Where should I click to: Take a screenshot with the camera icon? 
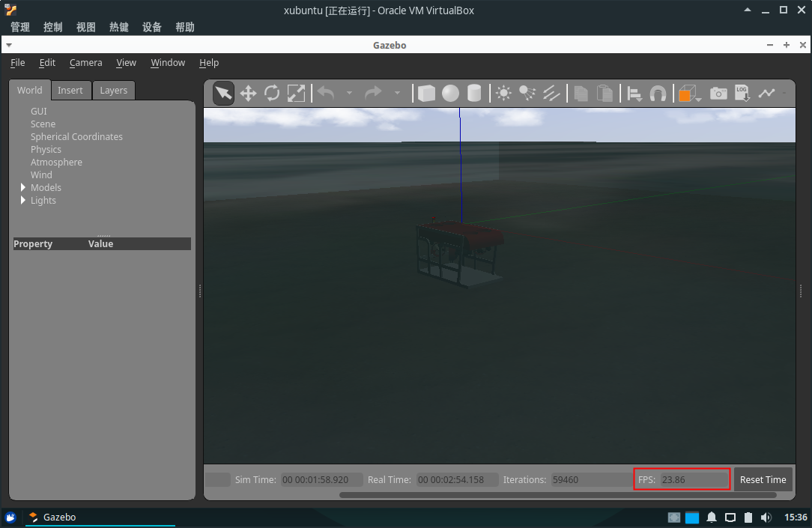(x=718, y=93)
